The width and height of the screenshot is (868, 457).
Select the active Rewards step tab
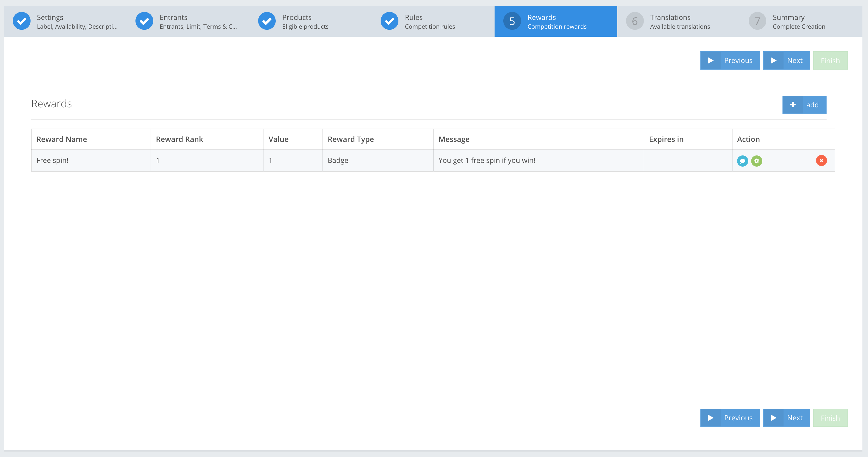pyautogui.click(x=556, y=21)
